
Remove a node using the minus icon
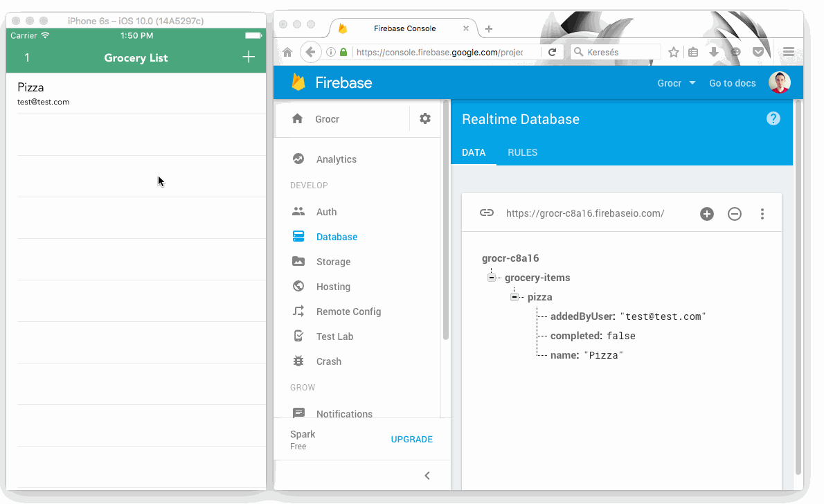tap(735, 214)
